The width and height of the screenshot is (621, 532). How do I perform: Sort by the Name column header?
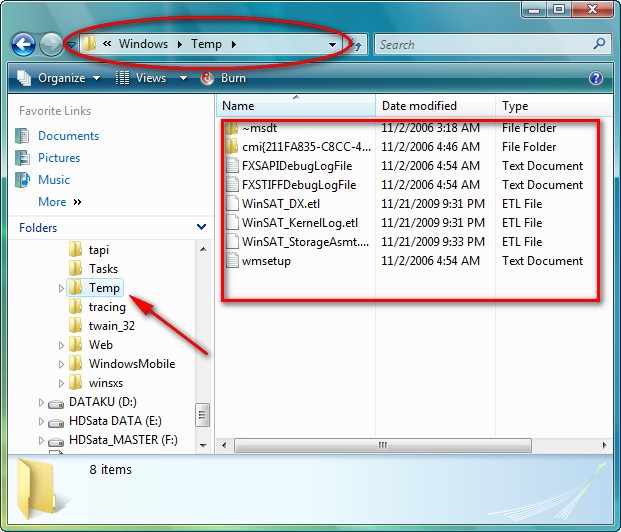(295, 106)
